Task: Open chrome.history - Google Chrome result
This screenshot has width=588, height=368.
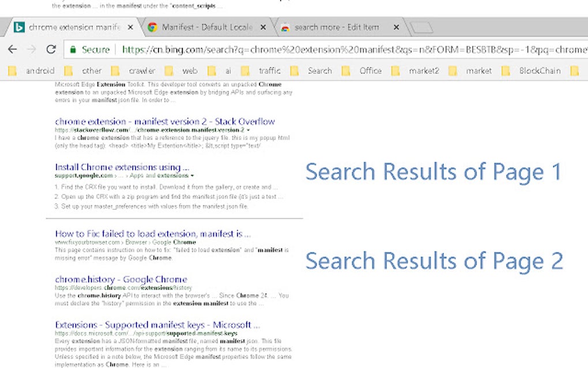Action: click(120, 279)
